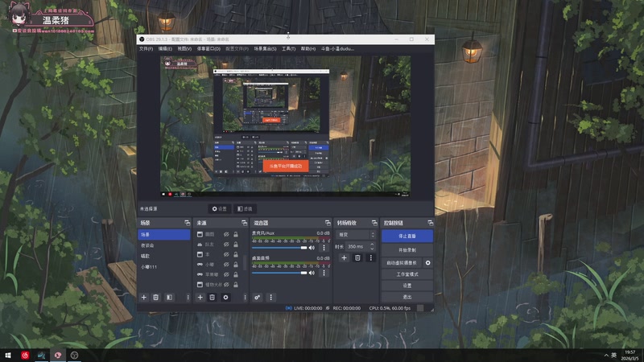Viewport: 644px width, 362px height.
Task: Open the 工具(T) menu
Action: click(x=289, y=49)
